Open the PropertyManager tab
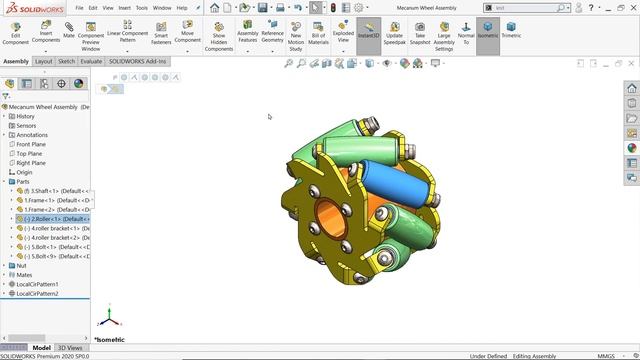640x360 pixels. [x=27, y=84]
